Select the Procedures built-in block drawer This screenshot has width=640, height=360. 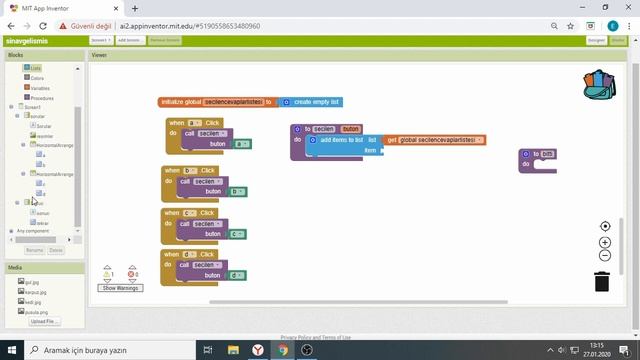click(39, 98)
